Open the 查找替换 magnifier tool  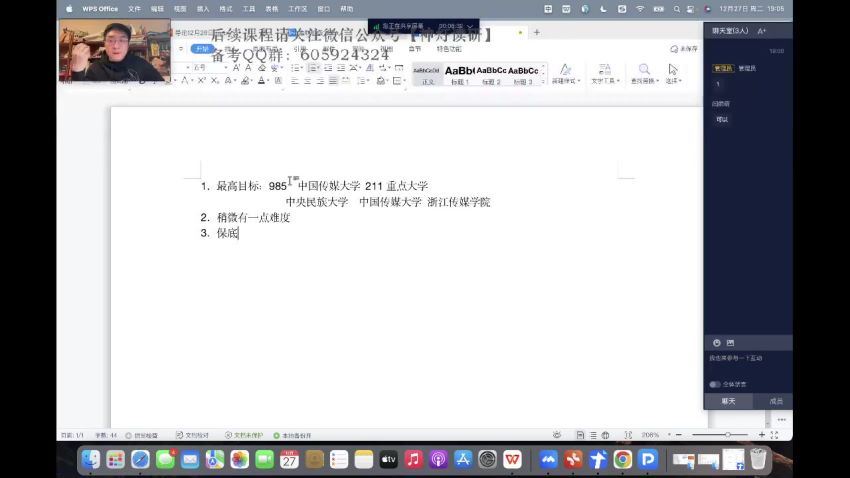(644, 73)
